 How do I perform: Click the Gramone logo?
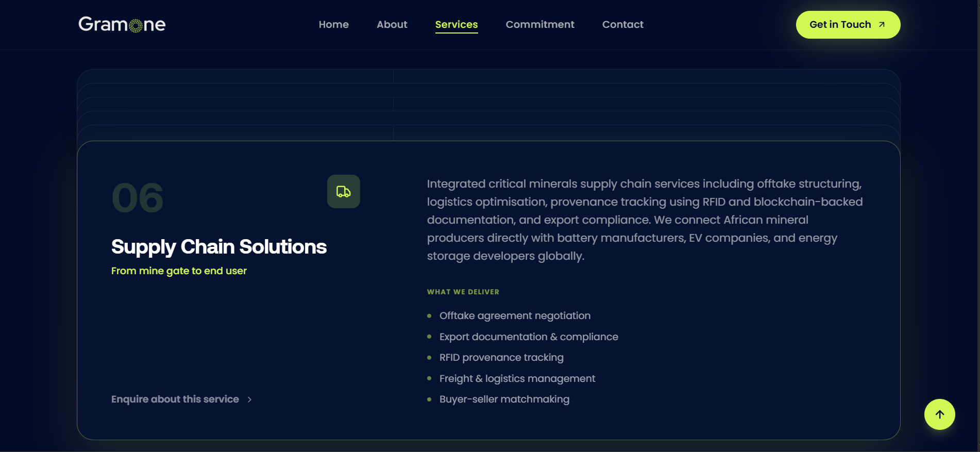[x=122, y=24]
